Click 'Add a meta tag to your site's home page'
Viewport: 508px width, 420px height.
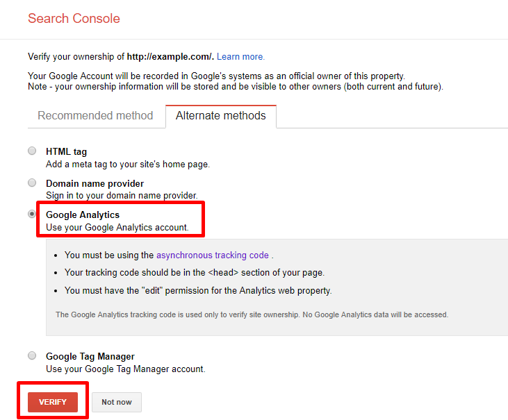pyautogui.click(x=128, y=164)
